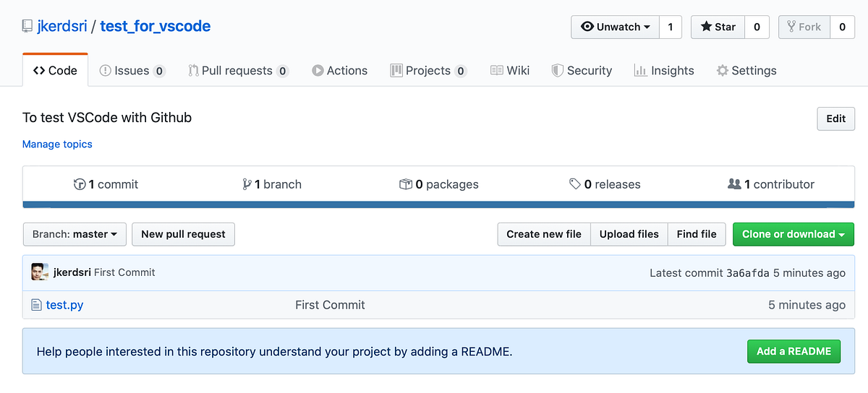Click Upload files button
This screenshot has height=393, width=868.
(x=629, y=234)
